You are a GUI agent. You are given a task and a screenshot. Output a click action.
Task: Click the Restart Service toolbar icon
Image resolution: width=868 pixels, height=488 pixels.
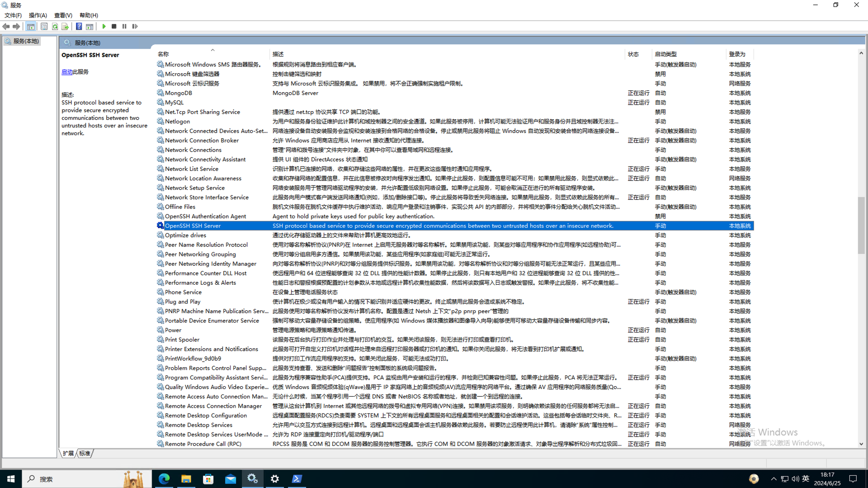(135, 27)
